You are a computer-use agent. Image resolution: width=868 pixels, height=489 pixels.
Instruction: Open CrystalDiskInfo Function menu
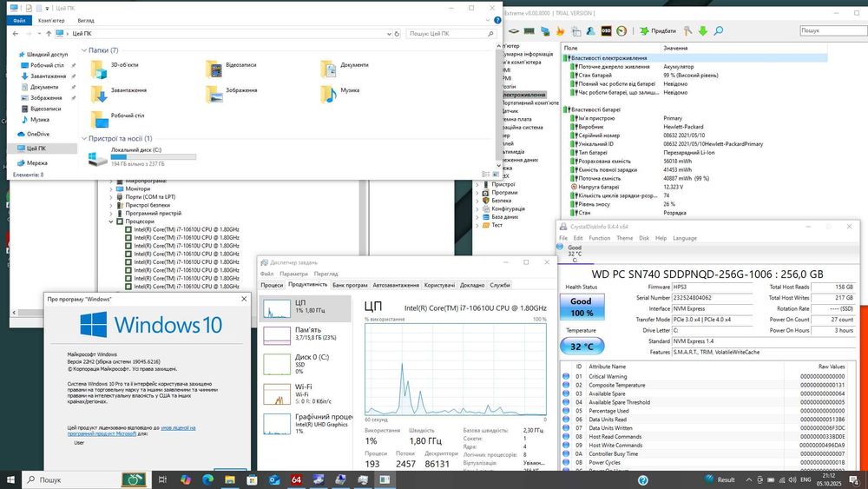pyautogui.click(x=599, y=238)
